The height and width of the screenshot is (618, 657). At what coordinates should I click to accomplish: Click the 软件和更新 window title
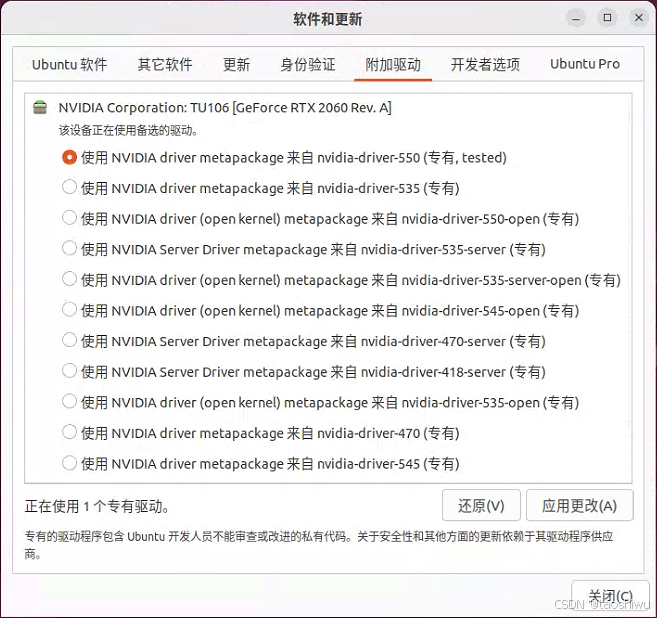click(328, 19)
